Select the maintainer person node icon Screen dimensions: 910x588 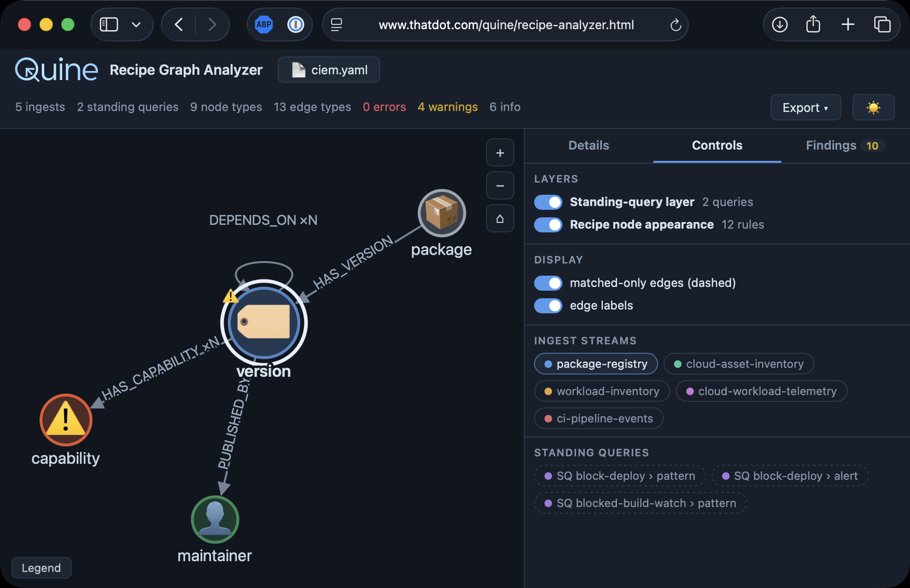click(x=215, y=520)
